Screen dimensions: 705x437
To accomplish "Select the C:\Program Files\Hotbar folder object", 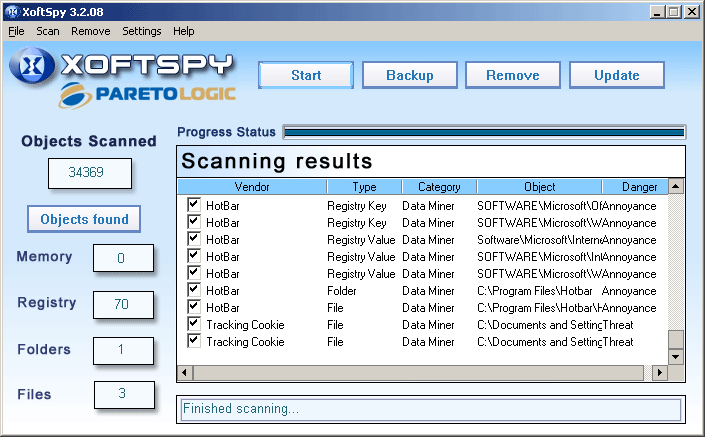I will tap(534, 291).
